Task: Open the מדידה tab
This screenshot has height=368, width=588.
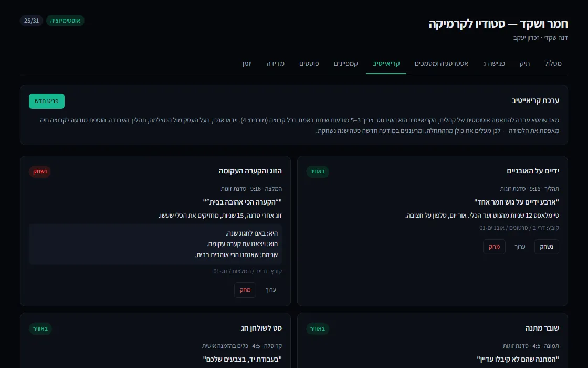Action: 276,64
